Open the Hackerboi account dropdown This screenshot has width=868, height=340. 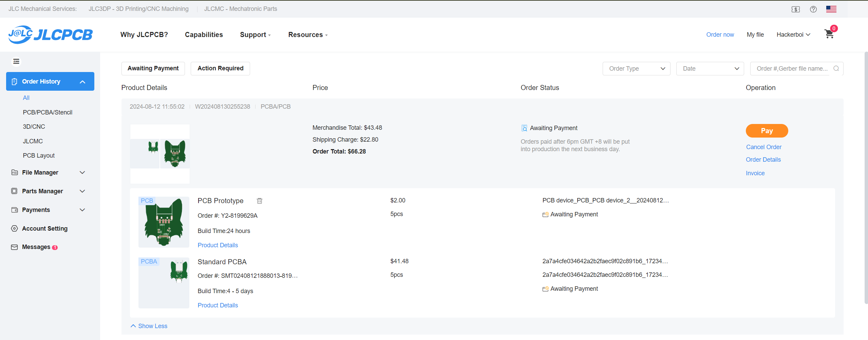(793, 35)
